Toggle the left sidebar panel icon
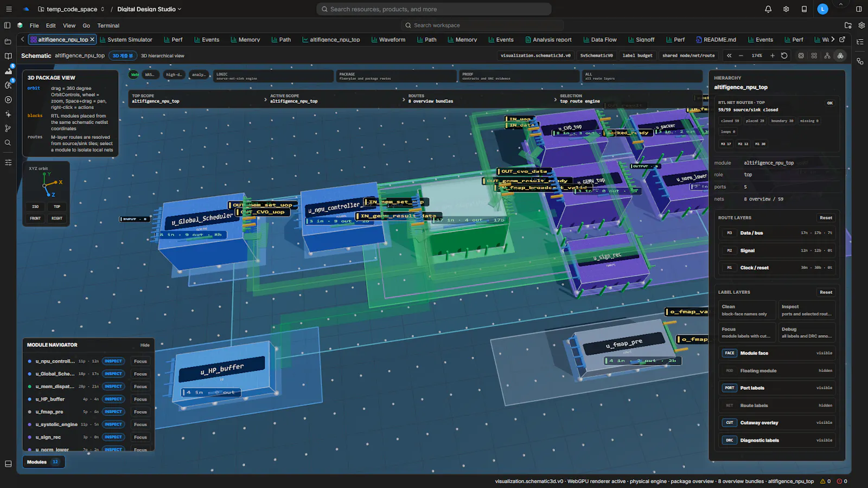The width and height of the screenshot is (868, 488). click(7, 25)
